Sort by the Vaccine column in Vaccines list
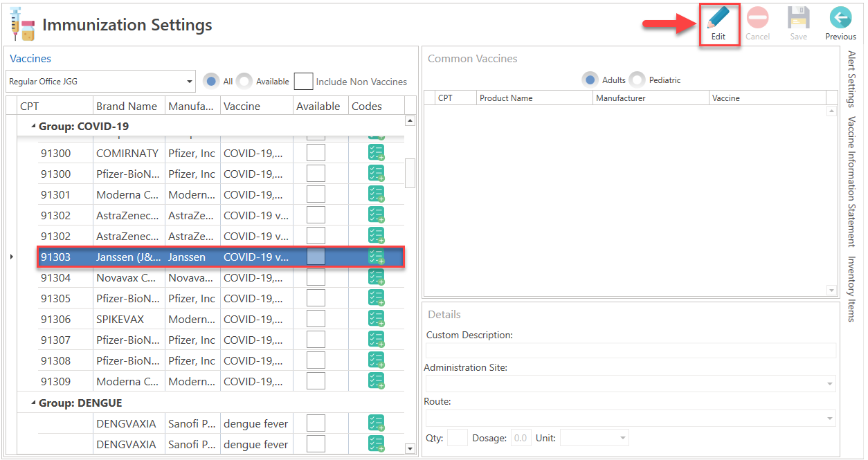 [257, 106]
